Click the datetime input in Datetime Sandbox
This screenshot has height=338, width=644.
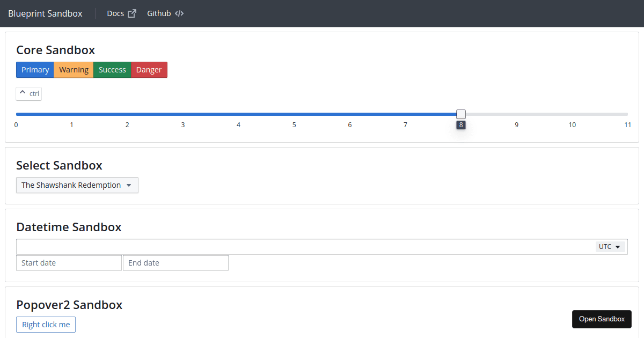[268, 246]
